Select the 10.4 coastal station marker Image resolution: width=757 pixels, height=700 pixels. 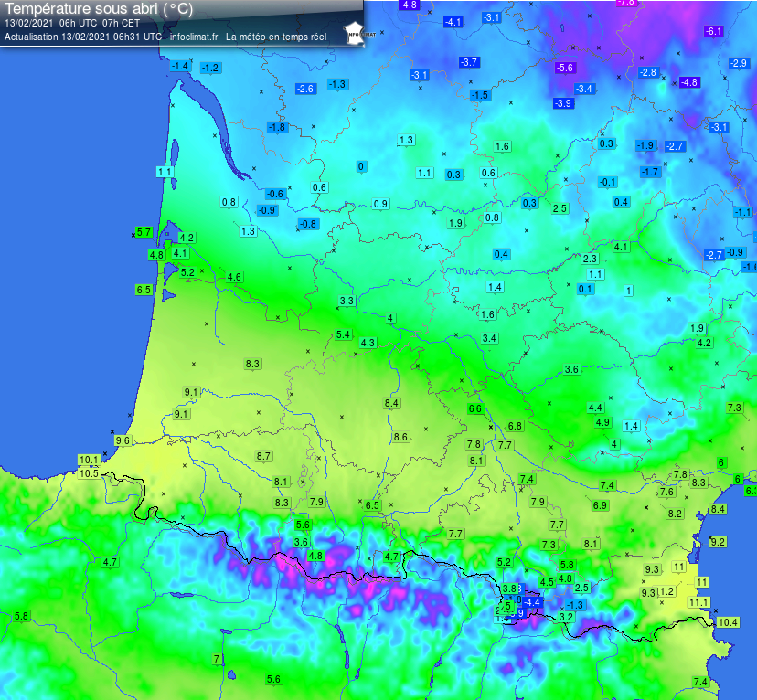pyautogui.click(x=728, y=622)
